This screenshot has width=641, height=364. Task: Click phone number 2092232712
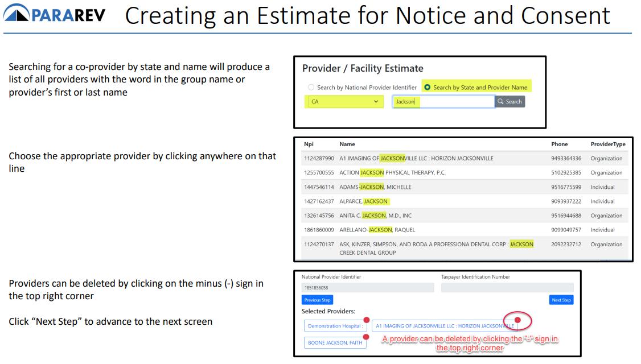(566, 245)
